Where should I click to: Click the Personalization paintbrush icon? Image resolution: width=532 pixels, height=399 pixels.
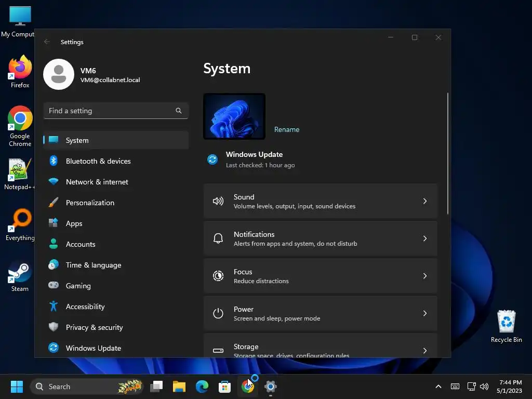tap(54, 202)
